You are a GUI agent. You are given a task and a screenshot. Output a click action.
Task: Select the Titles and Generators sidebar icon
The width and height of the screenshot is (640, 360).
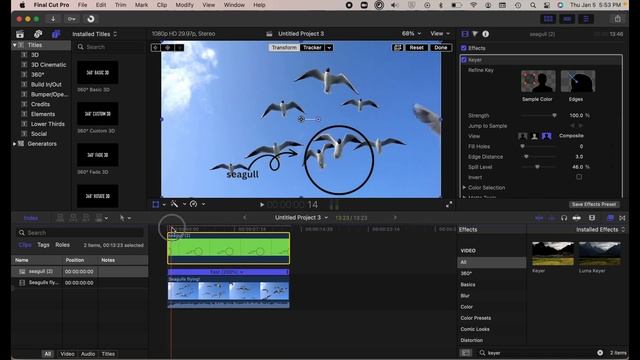pyautogui.click(x=56, y=34)
